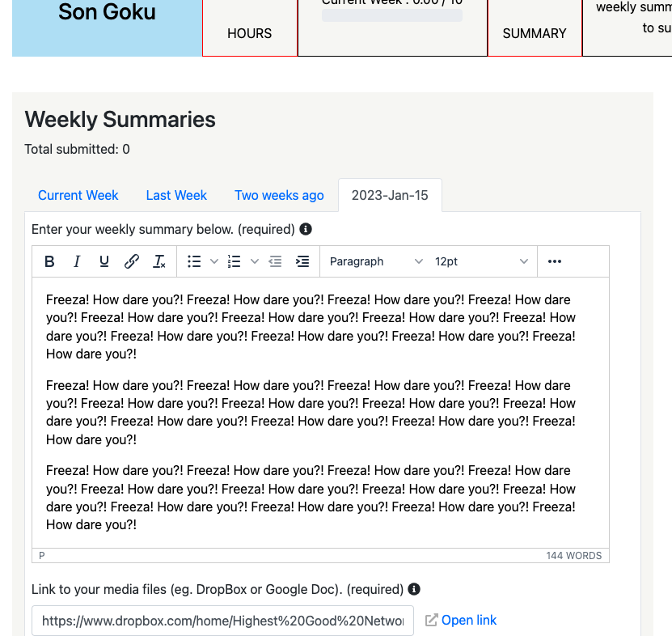Decrease indent of the paragraph
Viewport: 672px width, 636px height.
pyautogui.click(x=275, y=261)
